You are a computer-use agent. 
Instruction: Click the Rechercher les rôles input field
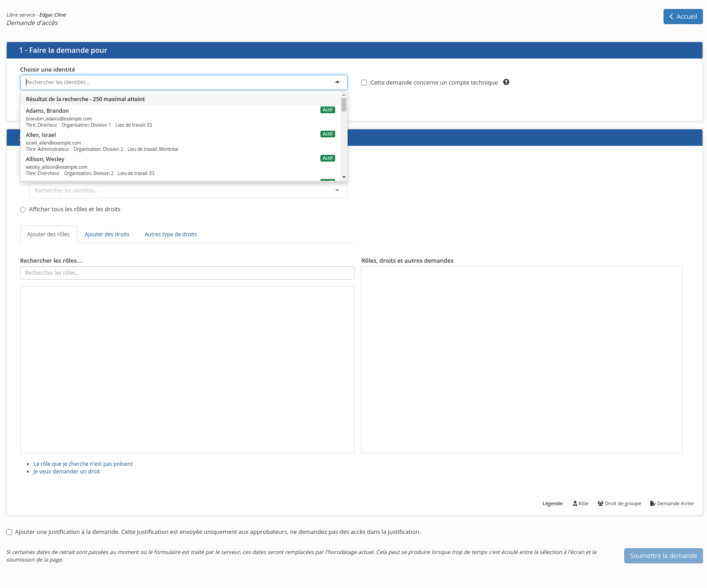187,273
